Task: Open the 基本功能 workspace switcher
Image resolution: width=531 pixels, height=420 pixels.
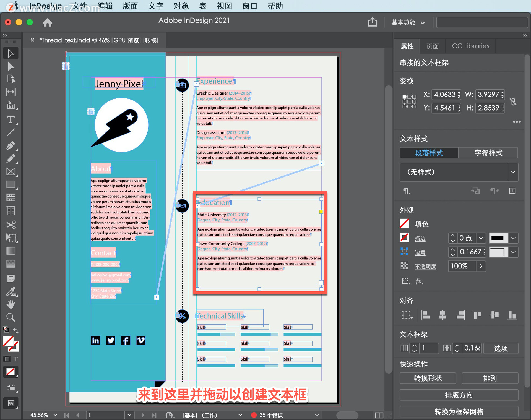Action: coord(408,22)
